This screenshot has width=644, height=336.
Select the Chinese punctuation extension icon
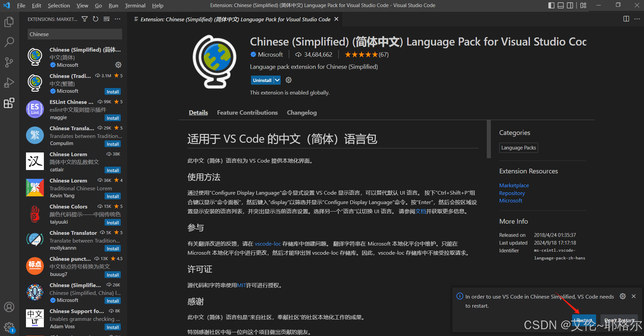[35, 266]
